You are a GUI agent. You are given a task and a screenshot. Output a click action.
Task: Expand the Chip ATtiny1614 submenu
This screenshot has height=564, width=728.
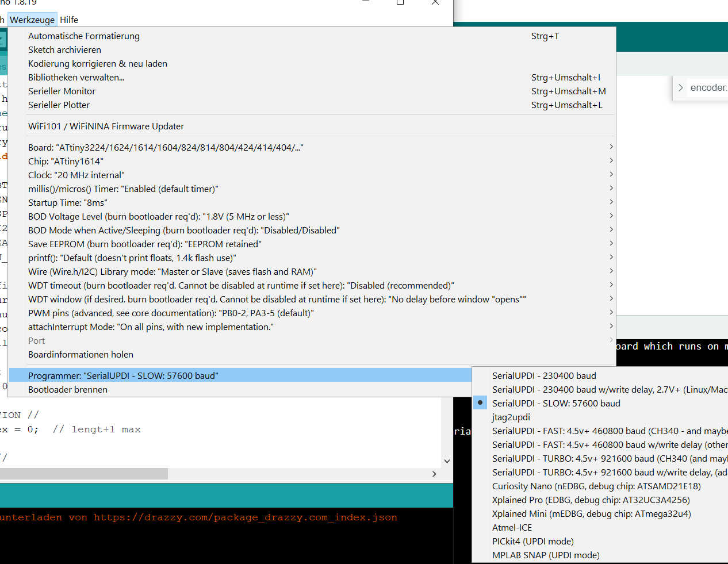click(x=66, y=161)
